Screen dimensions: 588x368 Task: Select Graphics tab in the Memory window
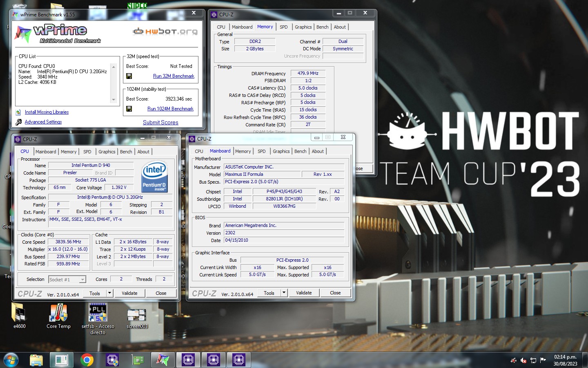pyautogui.click(x=303, y=27)
